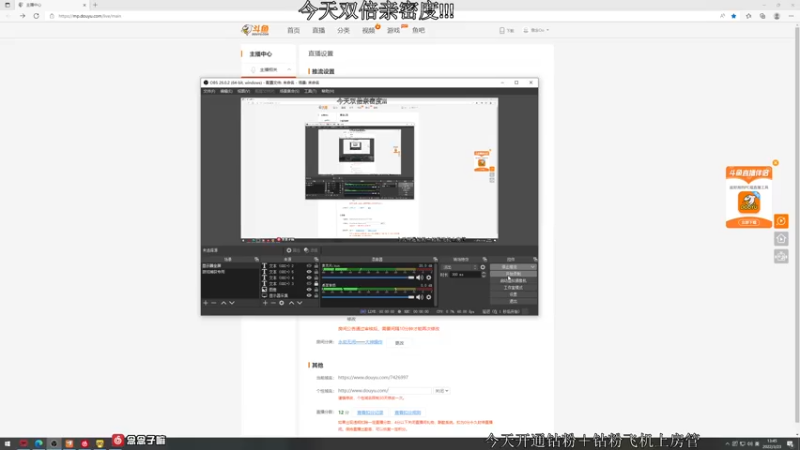Viewport: 800px width, 450px height.
Task: Open Edge browser from taskbar
Action: click(x=39, y=443)
